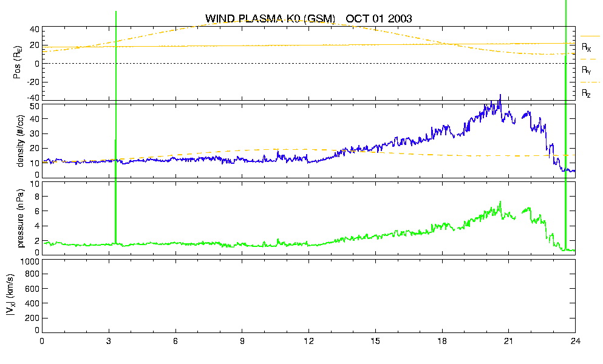This screenshot has width=603, height=364.
Task: Click the |Vx| (km/s) y-axis label
Action: pos(11,295)
